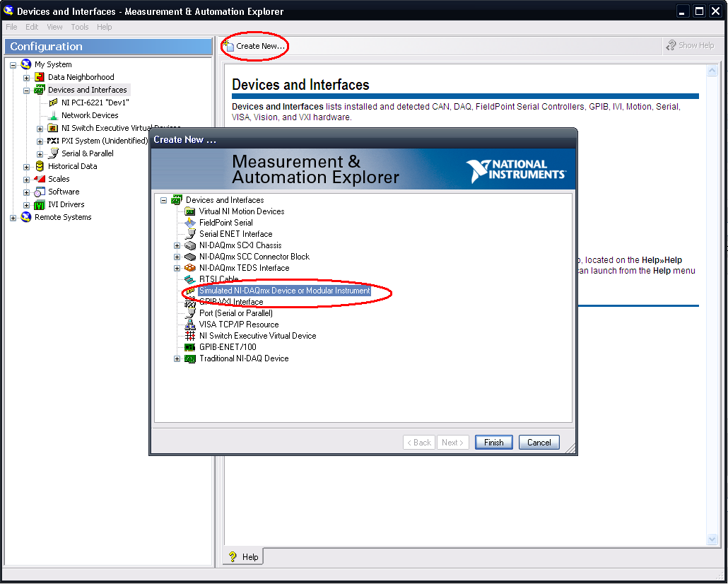Expand the IVI Drivers node
This screenshot has height=584, width=728.
click(26, 205)
